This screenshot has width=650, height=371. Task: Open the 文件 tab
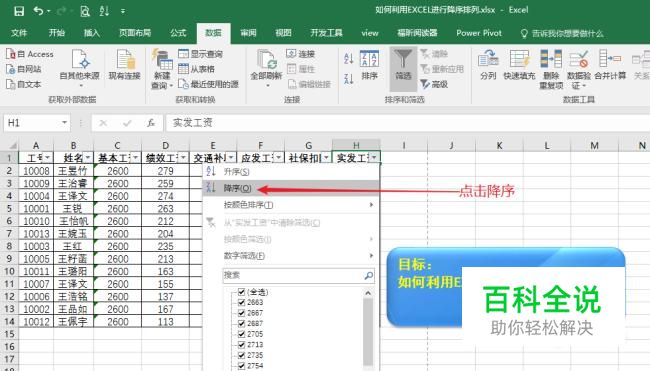(x=19, y=33)
